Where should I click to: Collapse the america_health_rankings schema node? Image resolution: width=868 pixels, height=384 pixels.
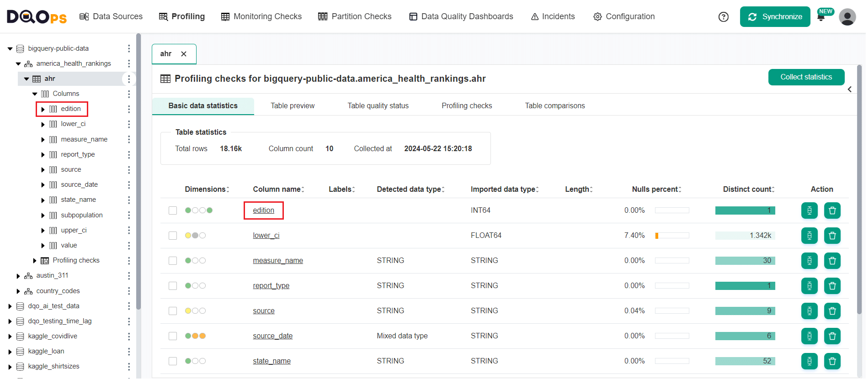pyautogui.click(x=18, y=64)
